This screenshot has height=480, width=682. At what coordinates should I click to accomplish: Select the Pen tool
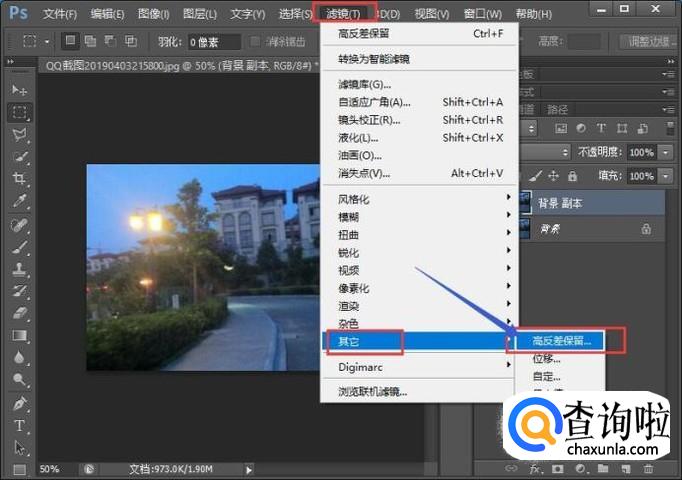coord(19,403)
